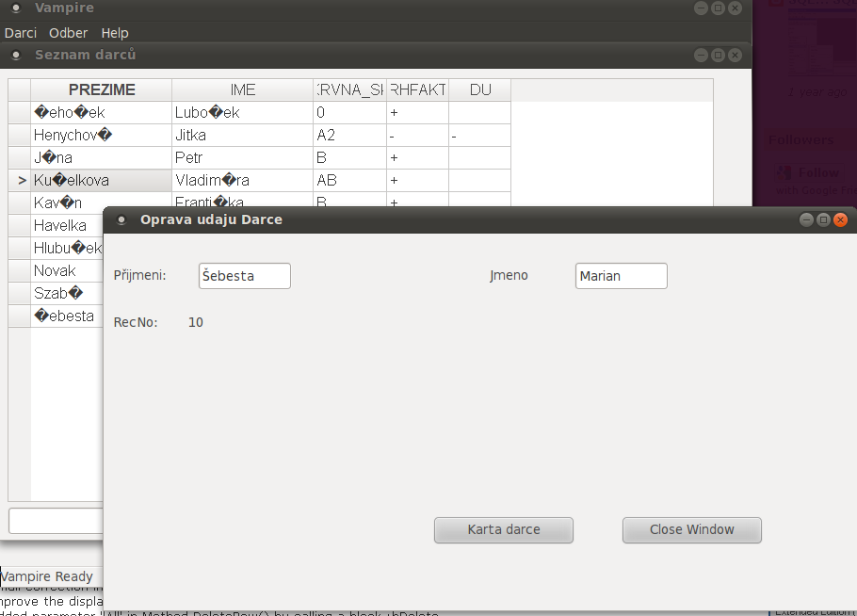Click the RecNo value 10
The height and width of the screenshot is (616, 857).
[196, 322]
